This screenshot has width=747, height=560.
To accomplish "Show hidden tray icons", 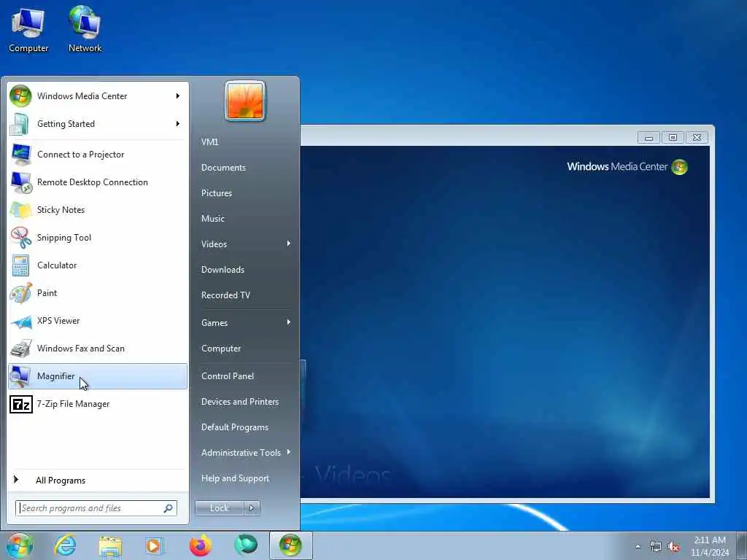I will click(x=638, y=547).
